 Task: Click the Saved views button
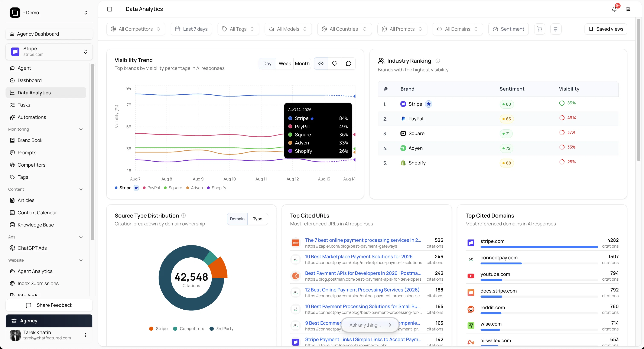(605, 29)
